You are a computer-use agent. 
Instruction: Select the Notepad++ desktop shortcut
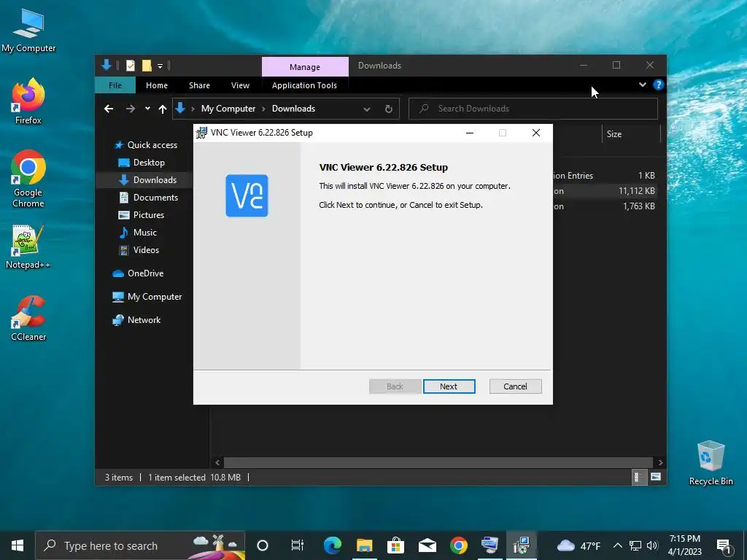click(x=28, y=246)
